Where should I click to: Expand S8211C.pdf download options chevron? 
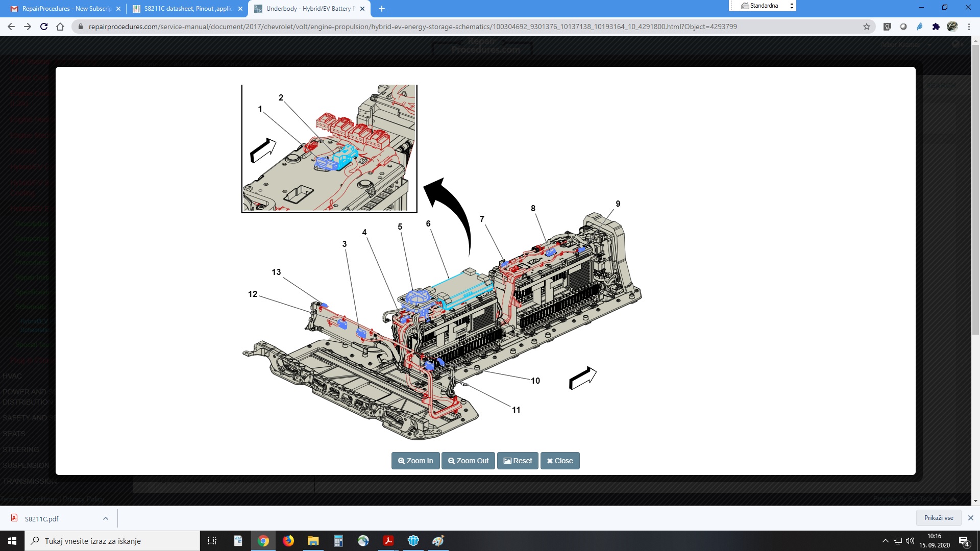click(105, 518)
